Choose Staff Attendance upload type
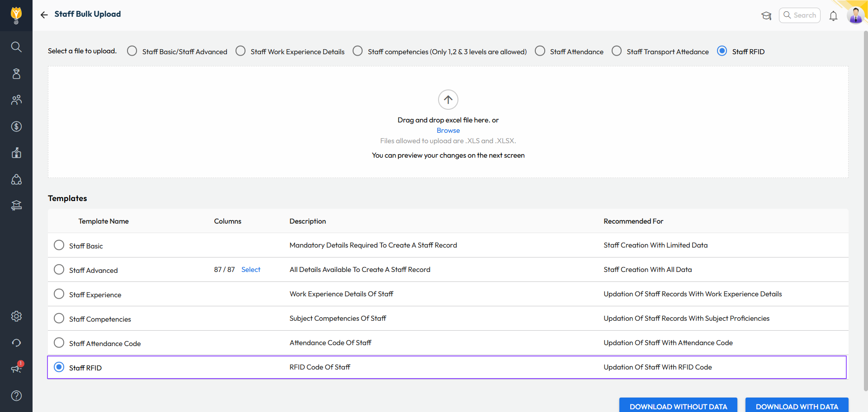 (x=540, y=51)
